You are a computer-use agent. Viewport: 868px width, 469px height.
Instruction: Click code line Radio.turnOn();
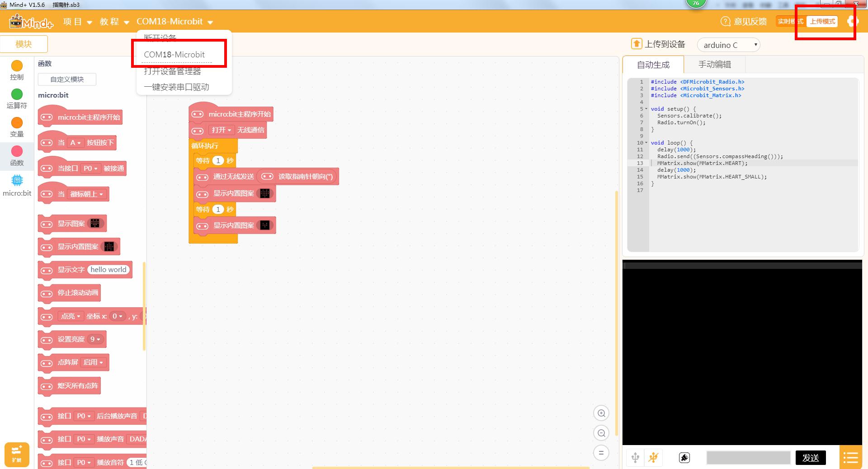(681, 122)
